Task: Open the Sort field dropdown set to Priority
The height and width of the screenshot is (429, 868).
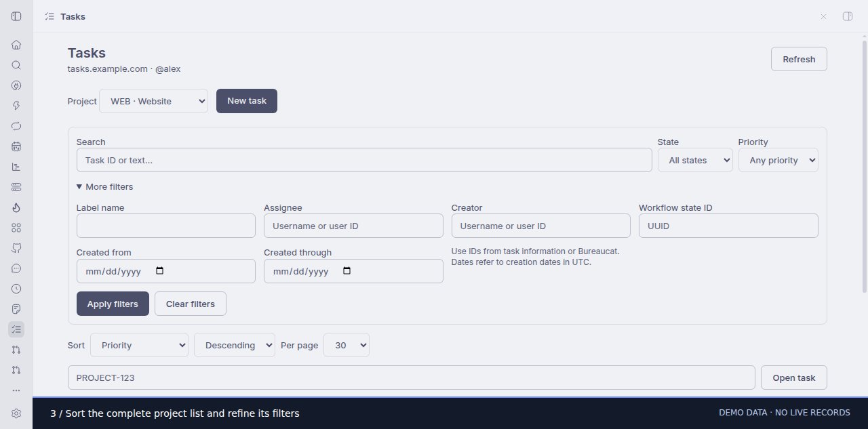Action: click(x=139, y=345)
